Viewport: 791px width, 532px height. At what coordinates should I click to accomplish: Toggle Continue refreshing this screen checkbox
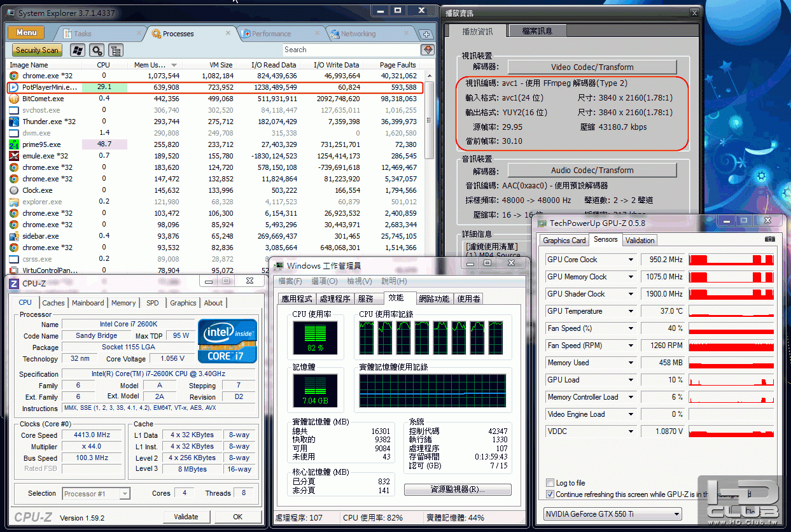click(x=550, y=494)
